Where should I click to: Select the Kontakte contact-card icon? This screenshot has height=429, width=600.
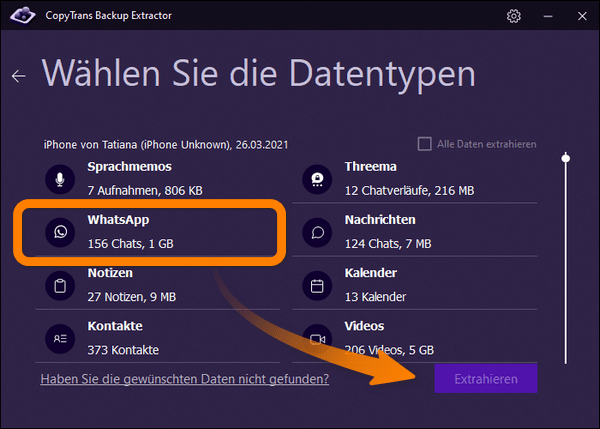click(60, 339)
